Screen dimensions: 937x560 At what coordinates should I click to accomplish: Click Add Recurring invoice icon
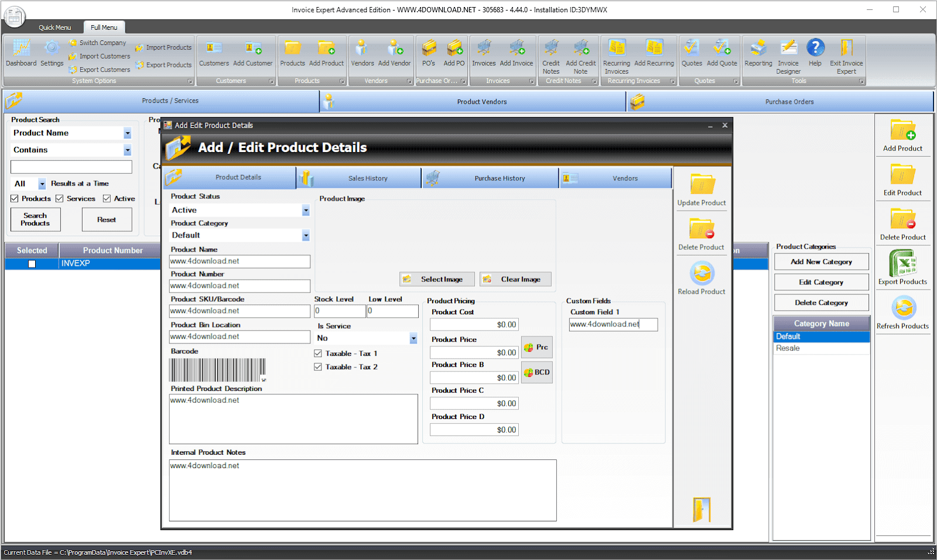click(x=654, y=53)
